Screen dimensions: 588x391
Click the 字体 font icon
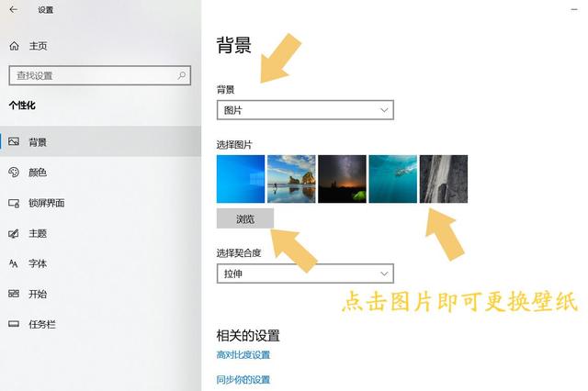pos(14,263)
